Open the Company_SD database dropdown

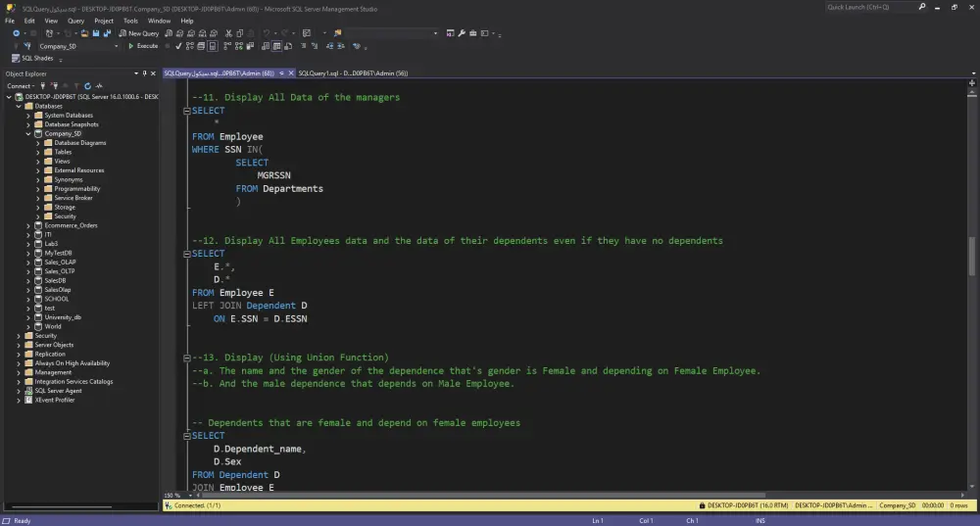[x=116, y=46]
